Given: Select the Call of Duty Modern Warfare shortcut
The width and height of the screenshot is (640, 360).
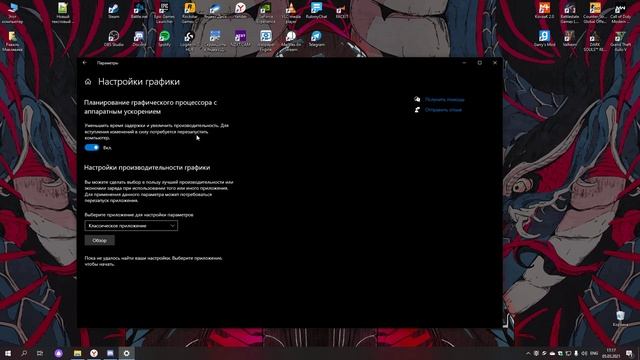Looking at the screenshot, I should pos(620,12).
